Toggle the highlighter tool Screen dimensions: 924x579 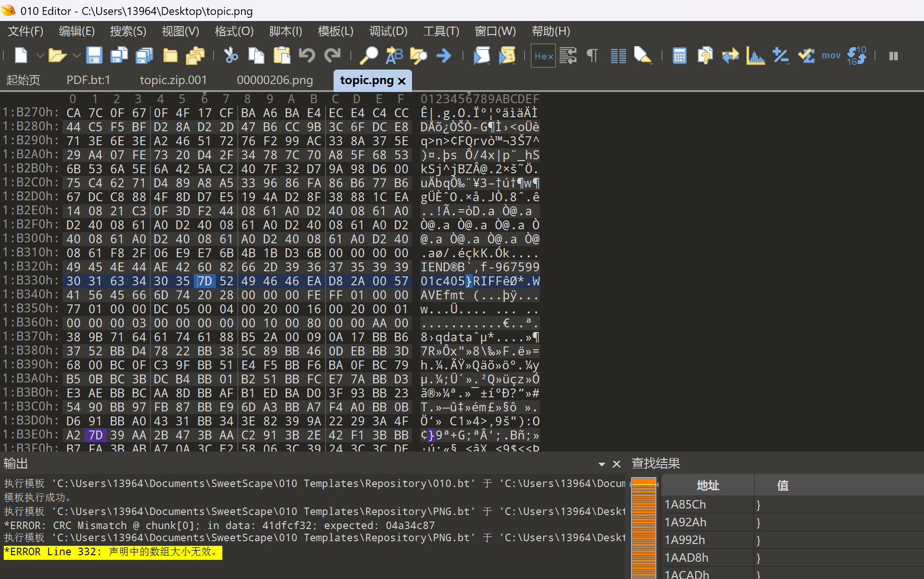tap(643, 56)
